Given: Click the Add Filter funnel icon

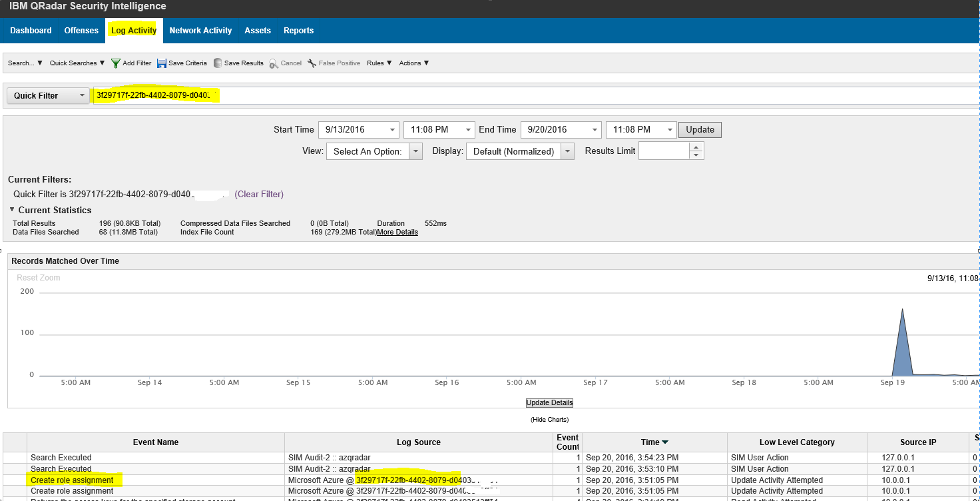Looking at the screenshot, I should (116, 63).
